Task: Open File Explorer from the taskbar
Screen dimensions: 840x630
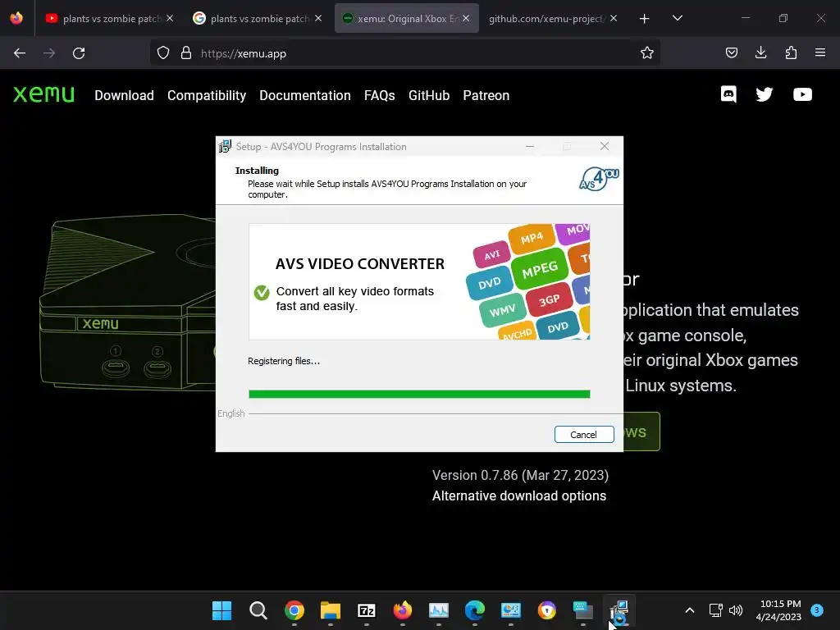Action: pyautogui.click(x=330, y=610)
